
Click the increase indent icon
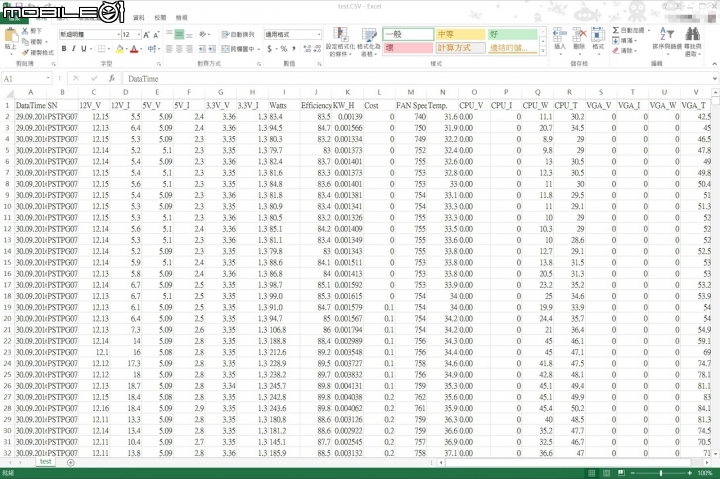pyautogui.click(x=212, y=49)
